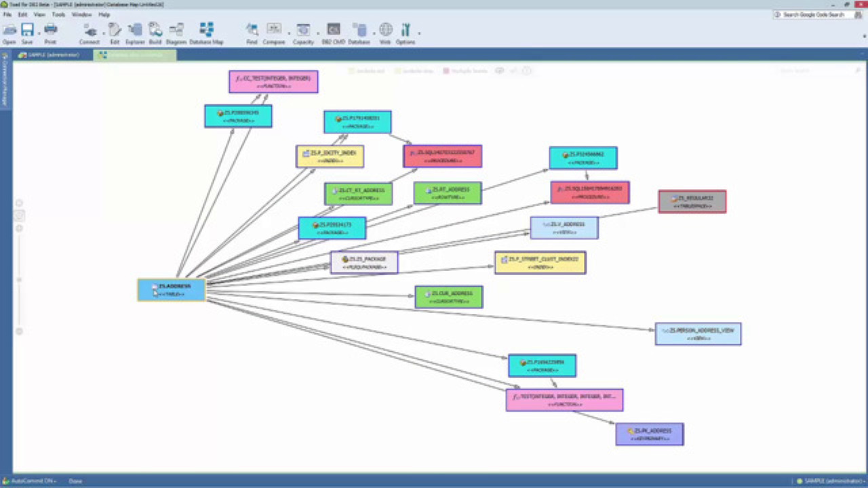Image resolution: width=868 pixels, height=488 pixels.
Task: Toggle the Multiple levels option
Action: point(465,70)
